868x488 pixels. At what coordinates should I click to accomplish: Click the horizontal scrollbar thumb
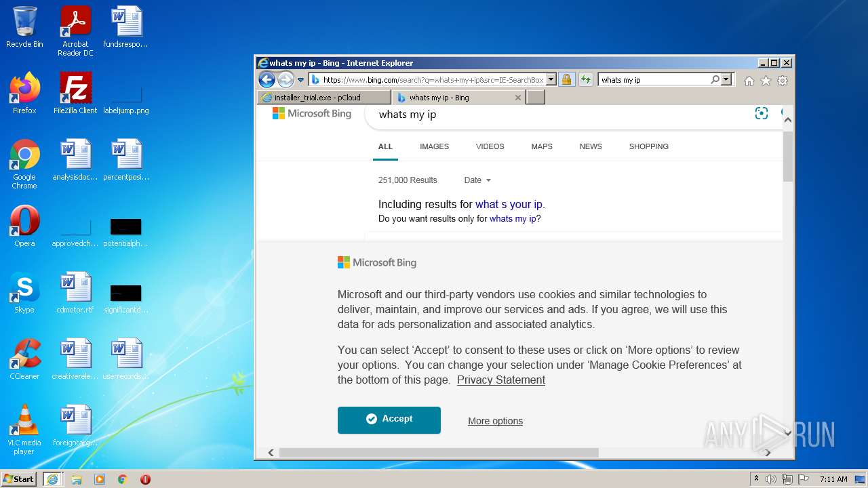tap(439, 453)
